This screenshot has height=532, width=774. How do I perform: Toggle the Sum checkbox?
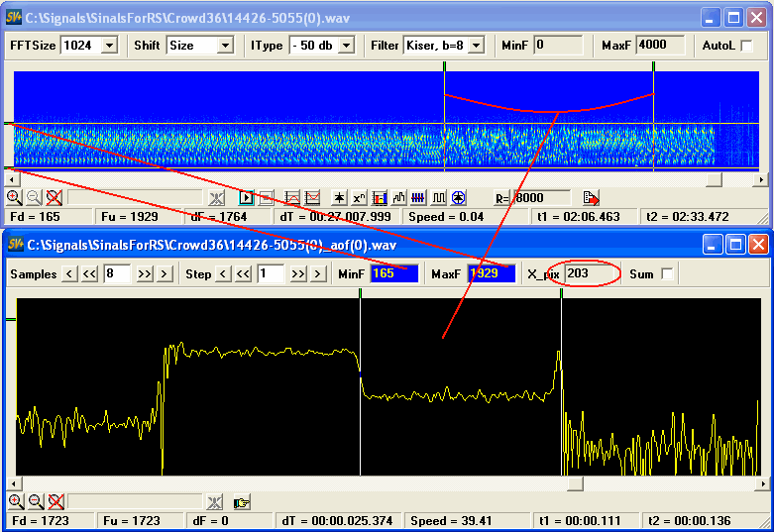click(x=668, y=273)
